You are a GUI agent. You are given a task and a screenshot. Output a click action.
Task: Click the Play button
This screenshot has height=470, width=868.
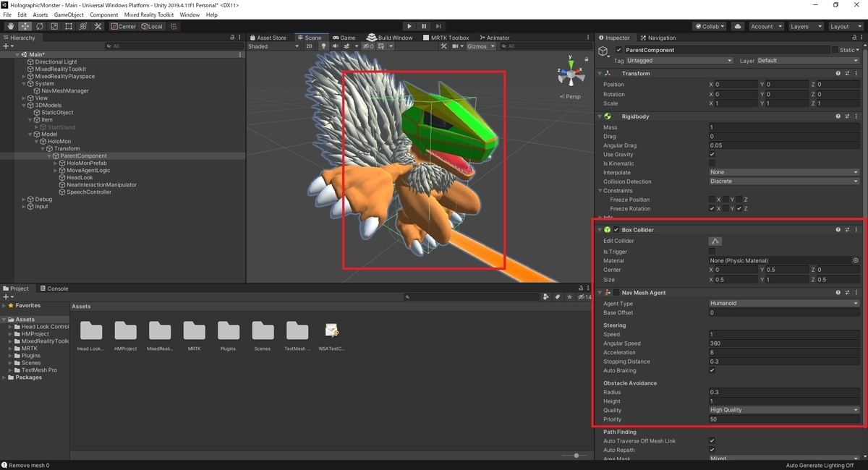tap(409, 27)
